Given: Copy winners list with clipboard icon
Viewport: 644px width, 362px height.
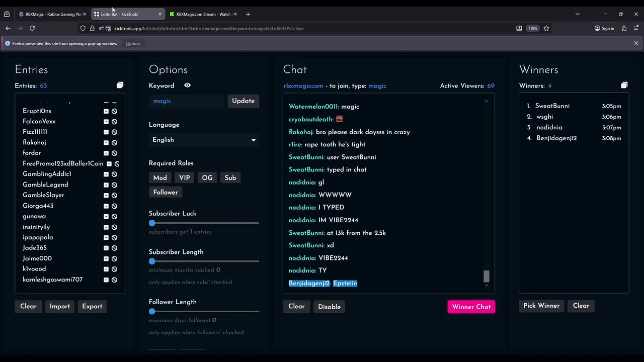Looking at the screenshot, I should [x=624, y=85].
